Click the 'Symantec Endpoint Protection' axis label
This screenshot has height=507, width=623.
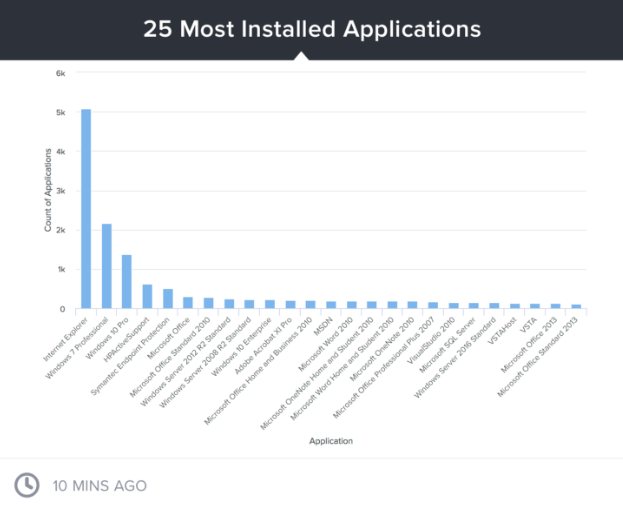(130, 356)
